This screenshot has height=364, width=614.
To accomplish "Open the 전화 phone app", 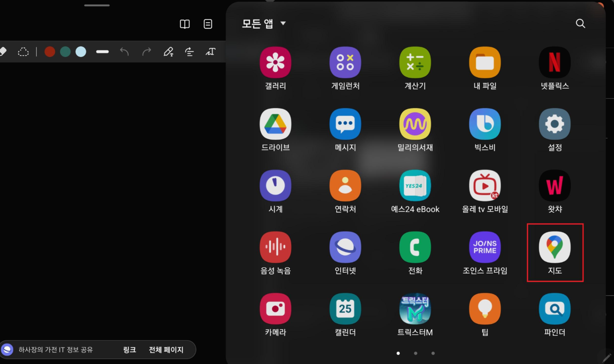I will (x=415, y=247).
